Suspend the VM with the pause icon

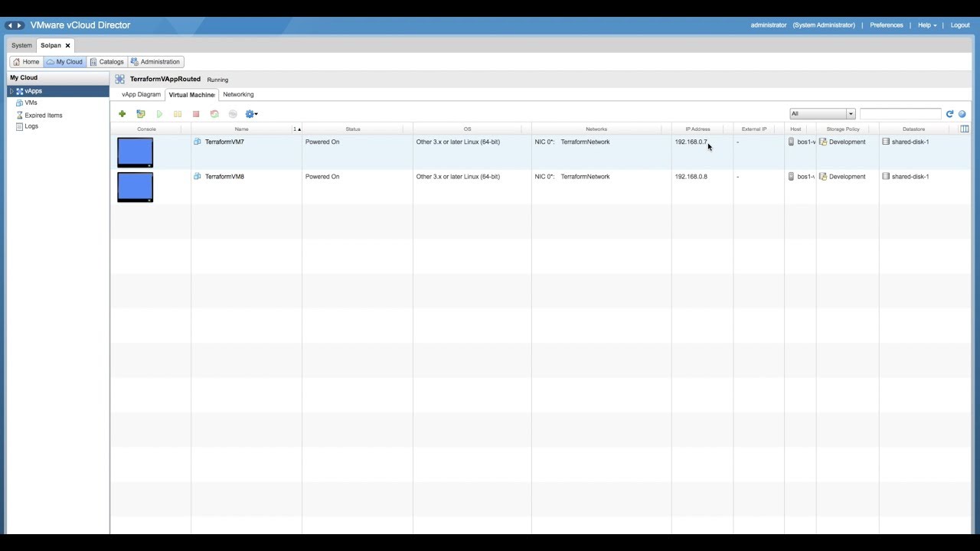178,113
